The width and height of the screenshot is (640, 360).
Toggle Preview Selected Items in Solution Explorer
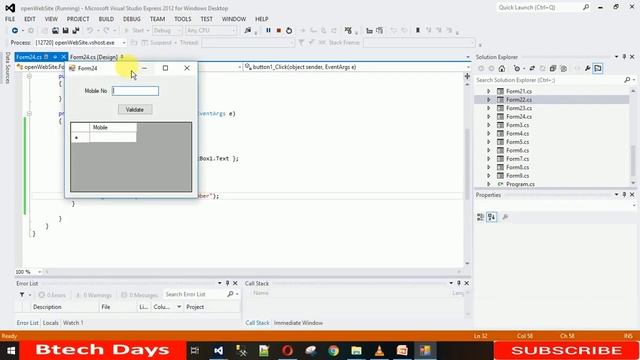click(x=598, y=69)
